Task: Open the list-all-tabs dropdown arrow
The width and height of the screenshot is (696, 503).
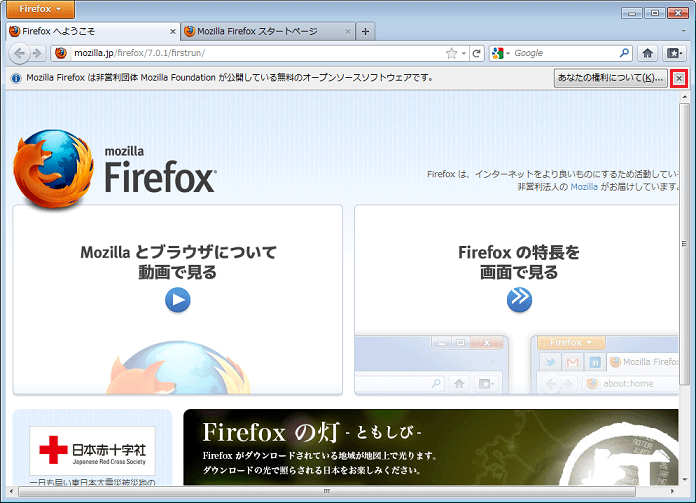Action: 684,31
